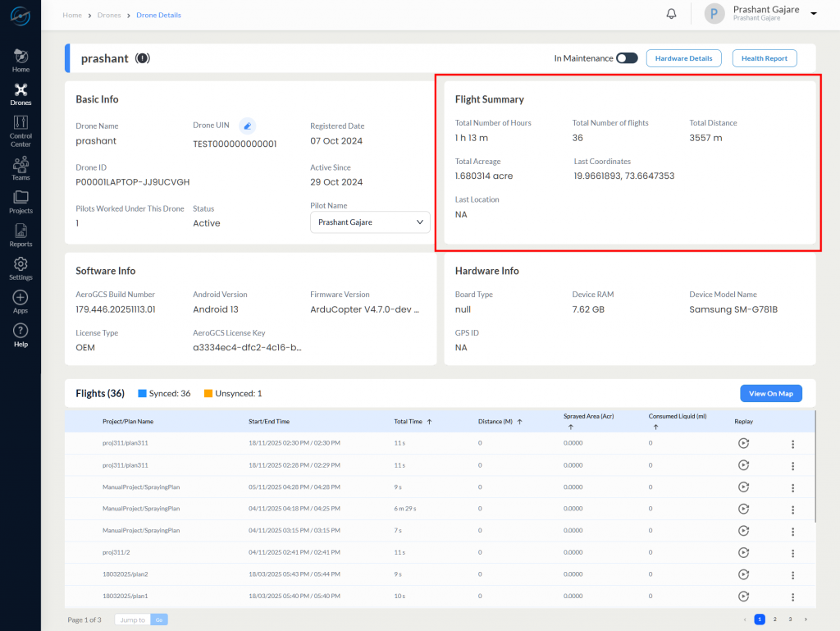Click the Hardware Details button
Viewport: 840px width, 631px height.
click(x=683, y=58)
